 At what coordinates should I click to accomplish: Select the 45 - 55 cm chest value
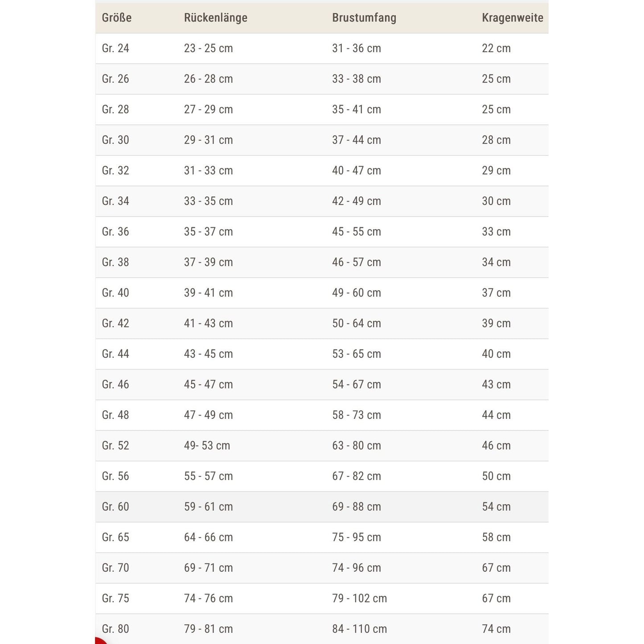pos(357,232)
